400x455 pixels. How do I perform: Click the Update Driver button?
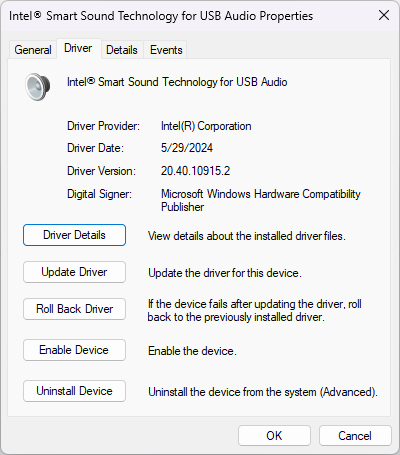74,272
